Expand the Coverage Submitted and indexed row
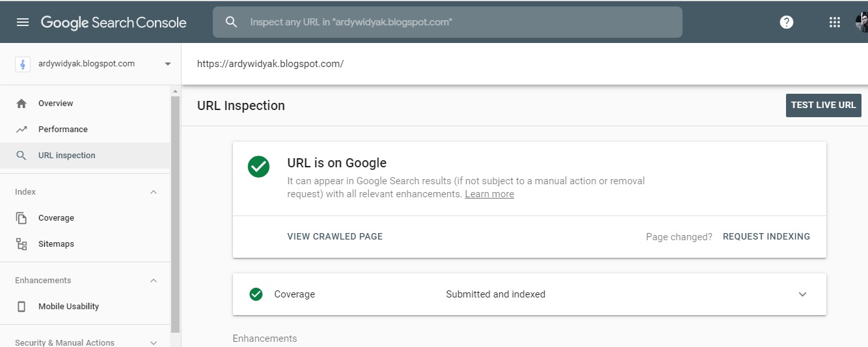Viewport: 868px width, 347px height. click(802, 294)
